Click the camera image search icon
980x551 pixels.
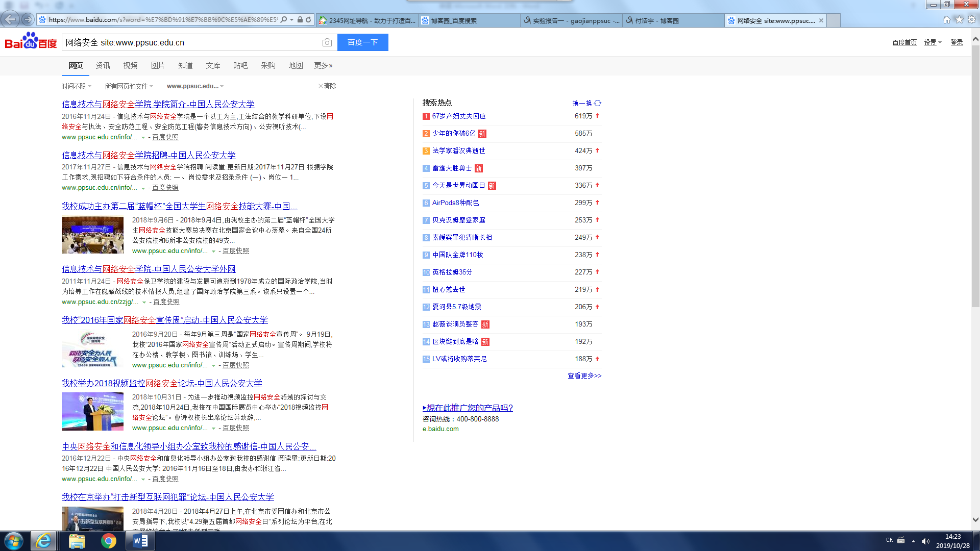327,43
